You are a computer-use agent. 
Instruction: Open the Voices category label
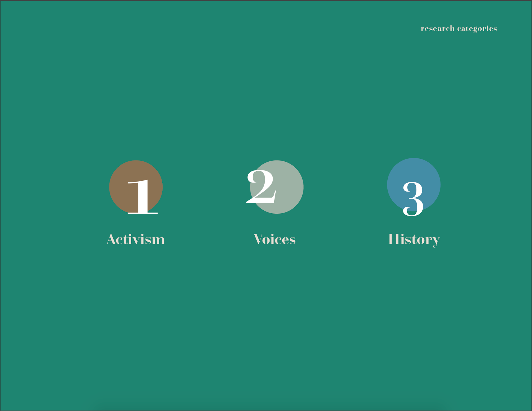[274, 239]
